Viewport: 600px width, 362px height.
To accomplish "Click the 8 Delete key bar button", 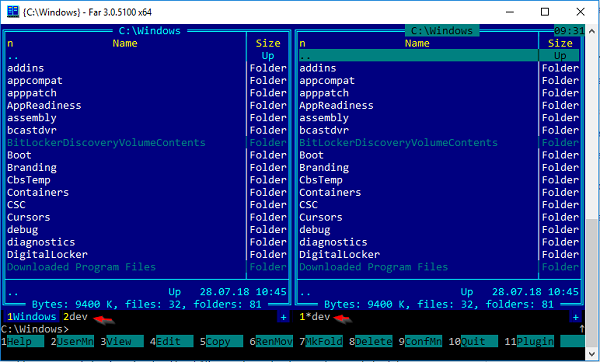I will tap(371, 341).
